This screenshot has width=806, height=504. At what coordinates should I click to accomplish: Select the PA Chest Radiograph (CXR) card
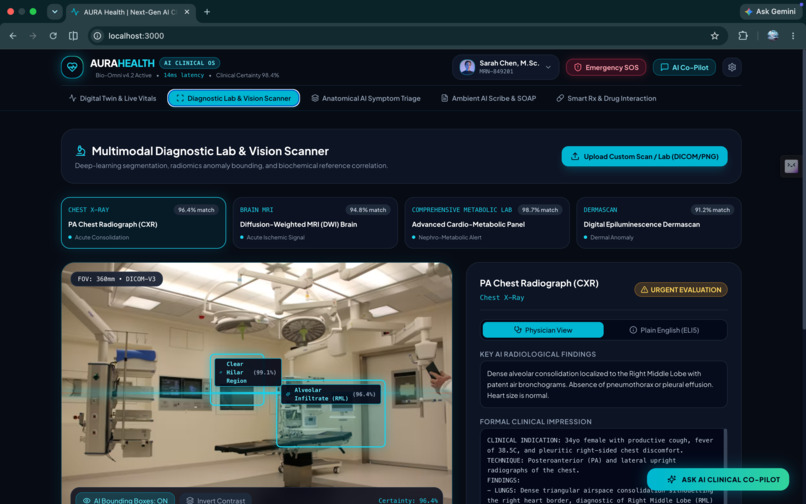[x=143, y=223]
